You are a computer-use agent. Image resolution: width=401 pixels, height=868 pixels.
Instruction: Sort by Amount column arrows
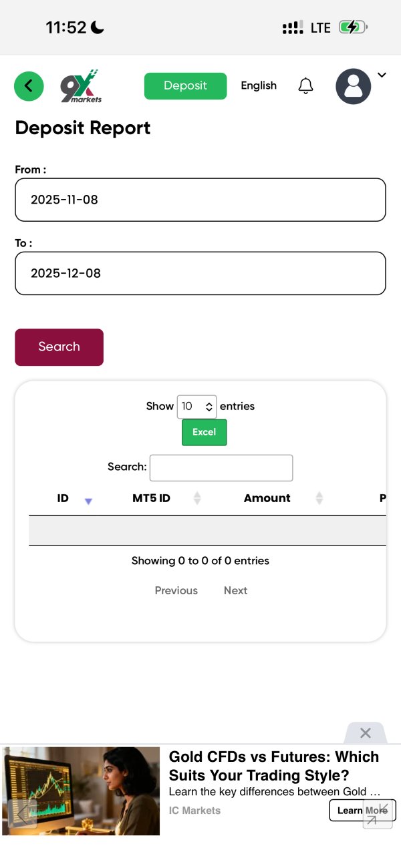point(319,498)
